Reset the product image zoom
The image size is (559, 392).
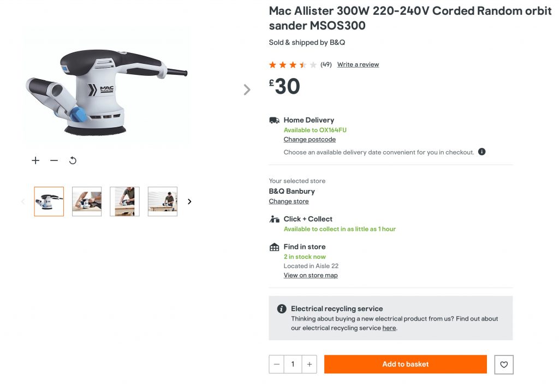(x=73, y=161)
